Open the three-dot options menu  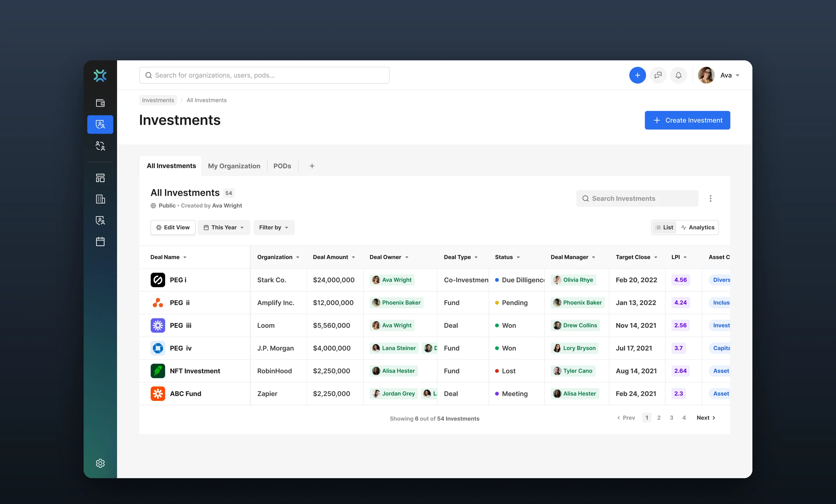click(x=710, y=198)
